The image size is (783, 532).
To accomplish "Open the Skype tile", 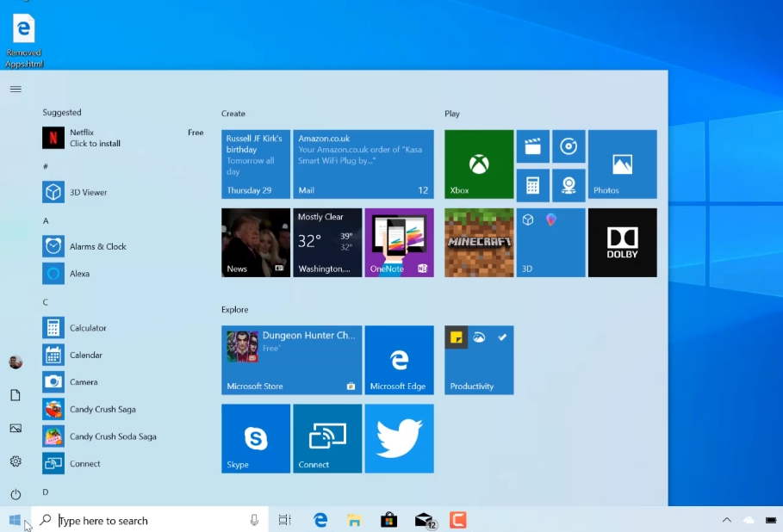I will (x=256, y=439).
